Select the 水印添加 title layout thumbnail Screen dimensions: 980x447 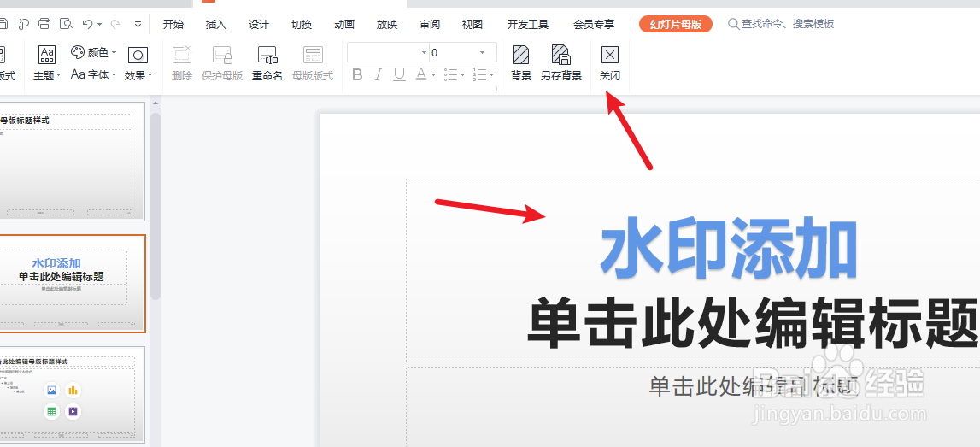click(x=71, y=284)
